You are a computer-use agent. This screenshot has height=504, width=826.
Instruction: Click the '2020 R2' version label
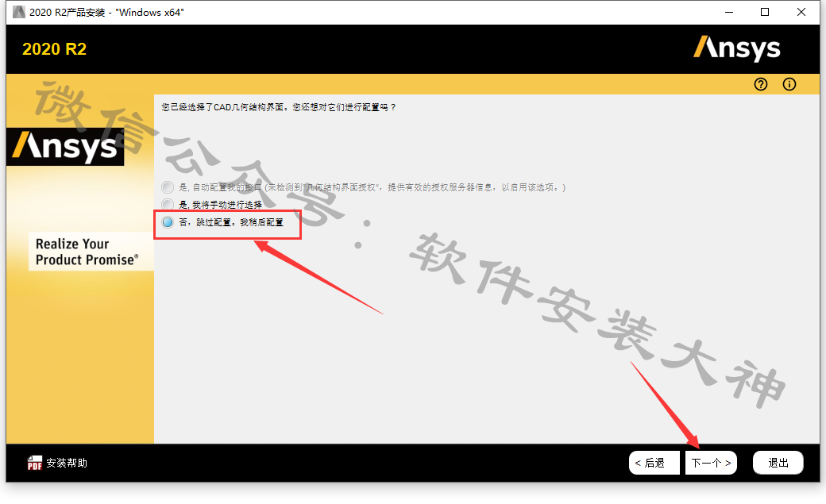[54, 49]
